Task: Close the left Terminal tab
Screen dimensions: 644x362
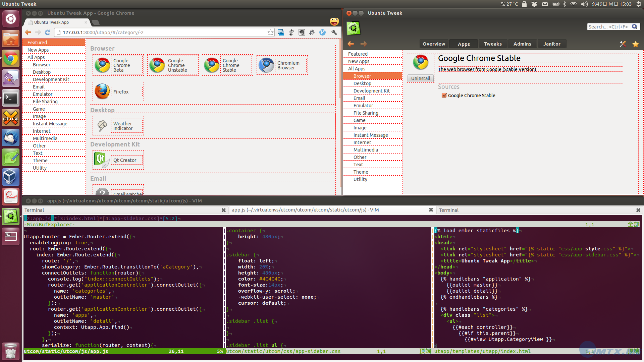Action: (224, 210)
